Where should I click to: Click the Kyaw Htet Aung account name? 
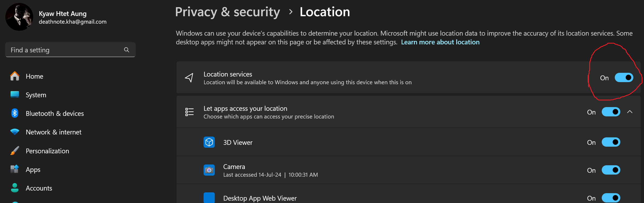click(63, 14)
